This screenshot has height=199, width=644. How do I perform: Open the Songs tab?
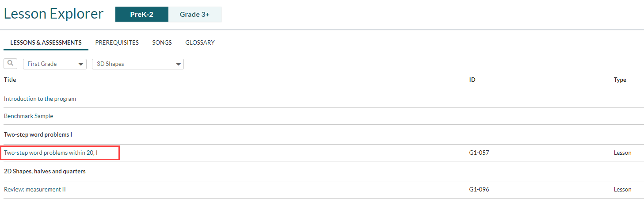[162, 42]
